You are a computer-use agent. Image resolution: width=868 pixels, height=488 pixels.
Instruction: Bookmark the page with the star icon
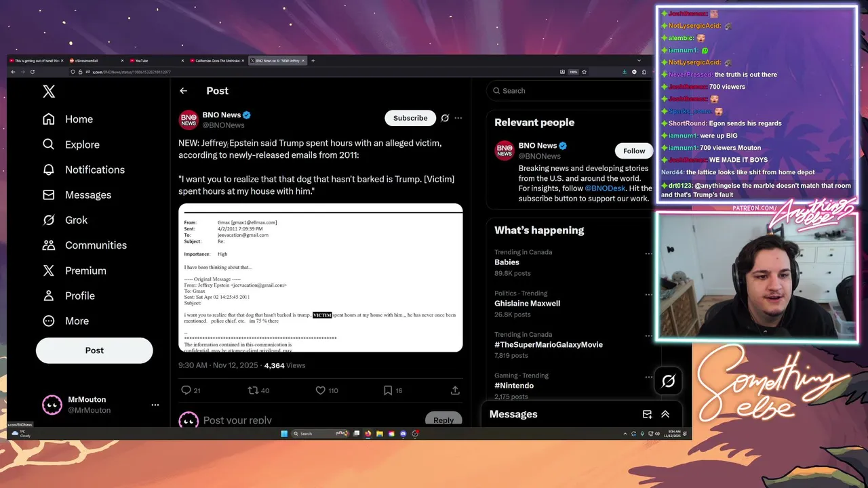pyautogui.click(x=584, y=72)
